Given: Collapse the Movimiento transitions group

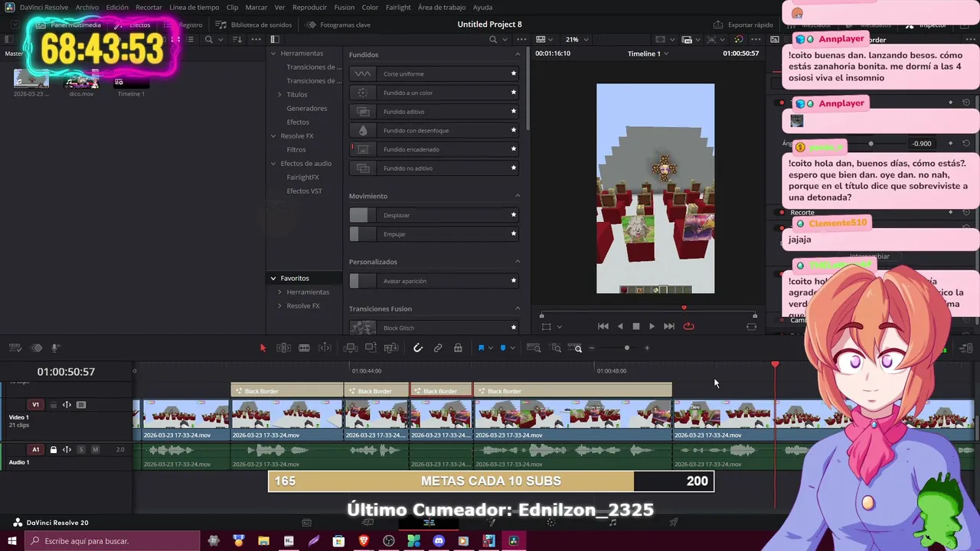Looking at the screenshot, I should (x=518, y=196).
